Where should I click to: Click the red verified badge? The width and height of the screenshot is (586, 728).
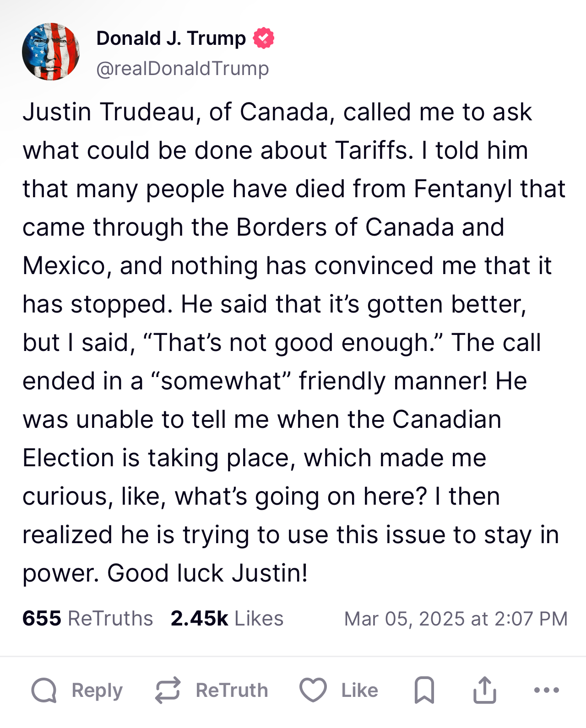pyautogui.click(x=264, y=38)
